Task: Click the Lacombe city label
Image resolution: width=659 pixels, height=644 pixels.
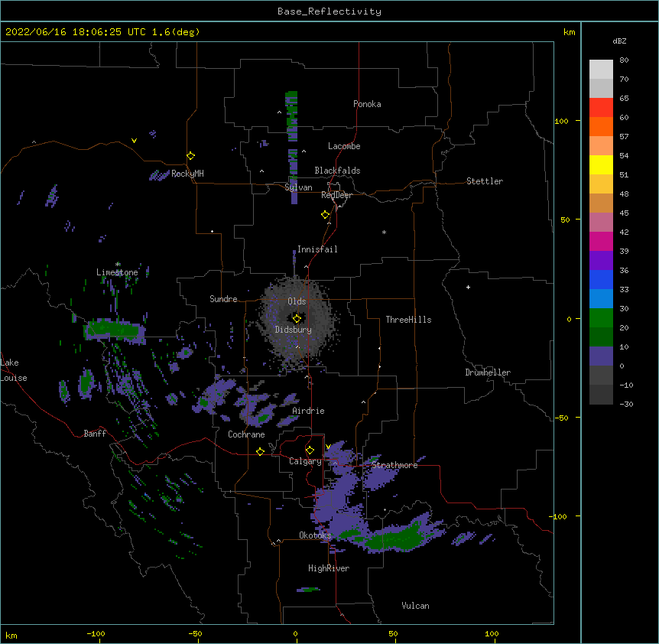Action: (344, 146)
